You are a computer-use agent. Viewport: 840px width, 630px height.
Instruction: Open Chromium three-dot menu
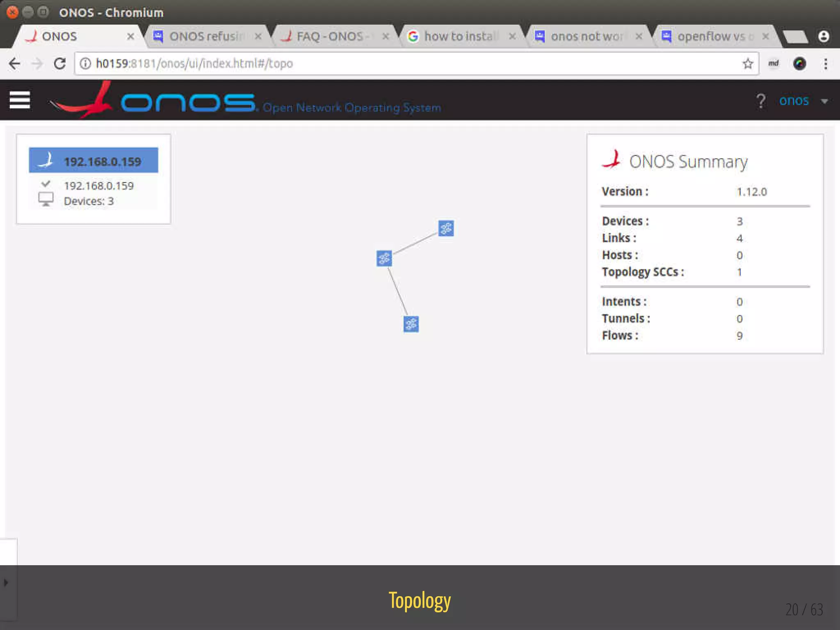click(x=826, y=64)
